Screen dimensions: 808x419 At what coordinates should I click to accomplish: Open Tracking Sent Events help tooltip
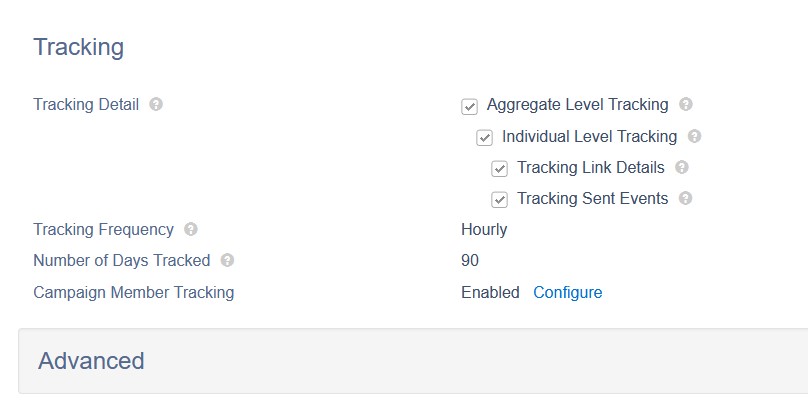pos(685,198)
